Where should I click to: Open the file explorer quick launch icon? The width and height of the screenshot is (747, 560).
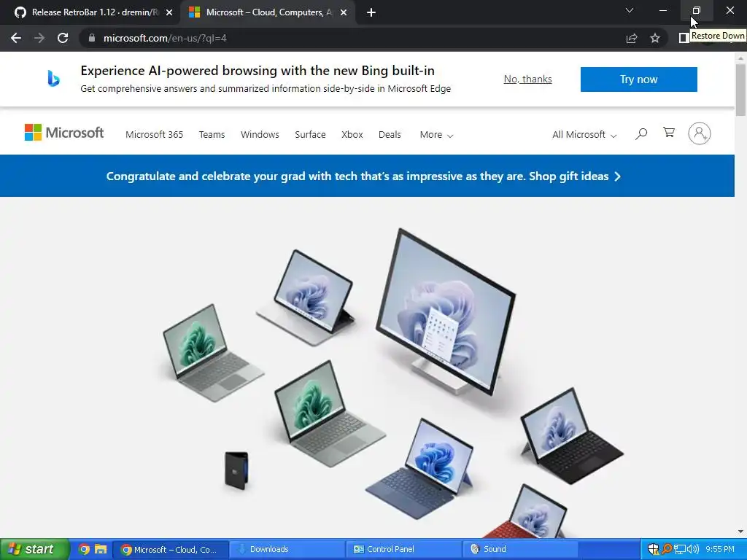pos(101,549)
